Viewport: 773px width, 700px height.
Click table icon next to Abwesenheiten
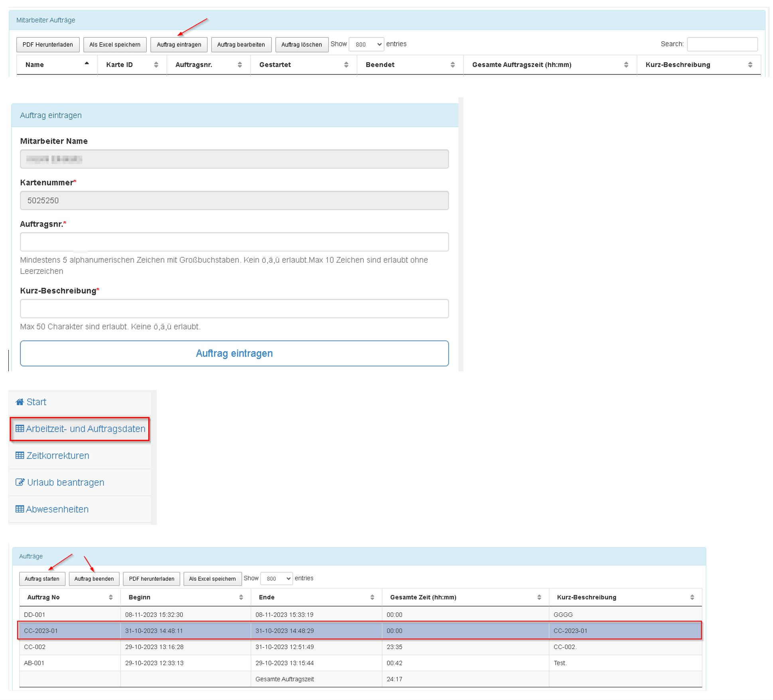pos(20,509)
